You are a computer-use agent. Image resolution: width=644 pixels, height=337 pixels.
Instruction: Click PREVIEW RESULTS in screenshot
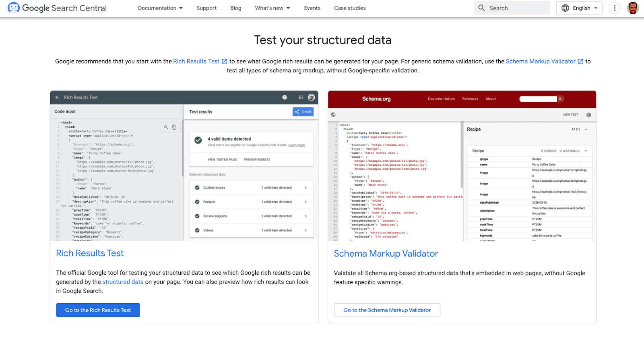coord(257,160)
